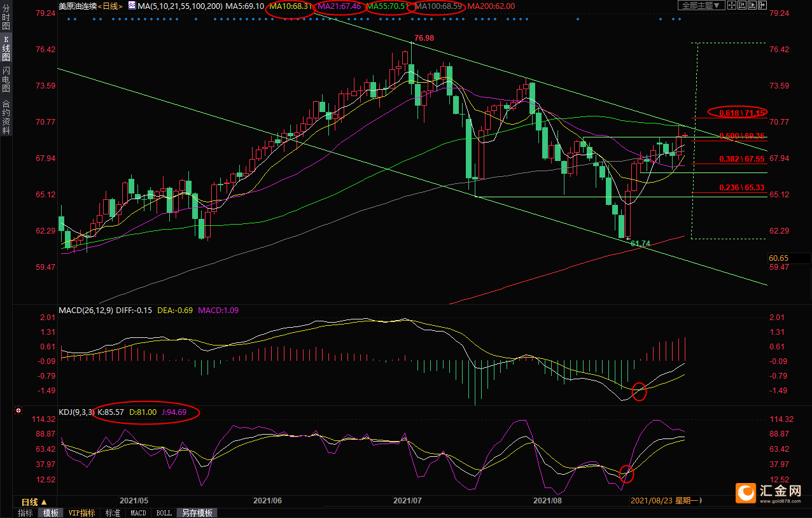Click the crosshair cursor icon
812x518 pixels.
pos(732,5)
